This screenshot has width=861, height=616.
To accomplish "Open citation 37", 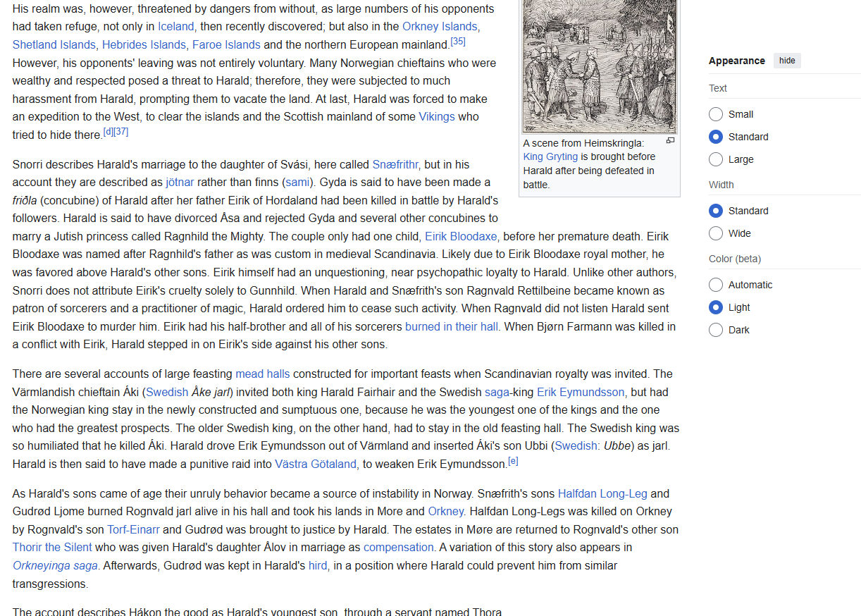I will click(x=120, y=131).
